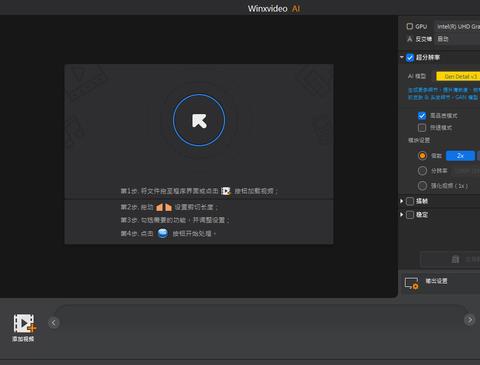Click the deinterlace (反交错) A-shaped icon
Image resolution: width=480 pixels, height=365 pixels.
click(410, 39)
